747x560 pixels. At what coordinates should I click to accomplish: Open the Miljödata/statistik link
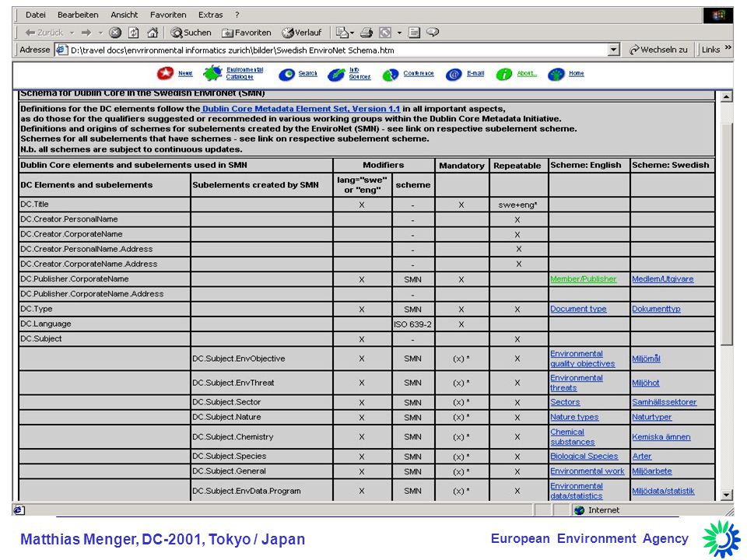click(x=663, y=491)
